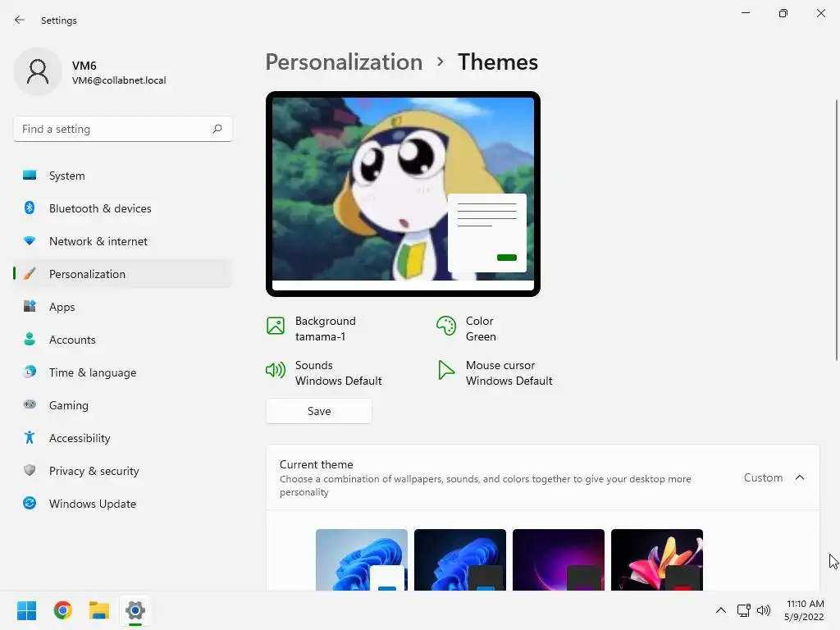
Task: Click the Mouse cursor arrow icon
Action: tap(445, 370)
